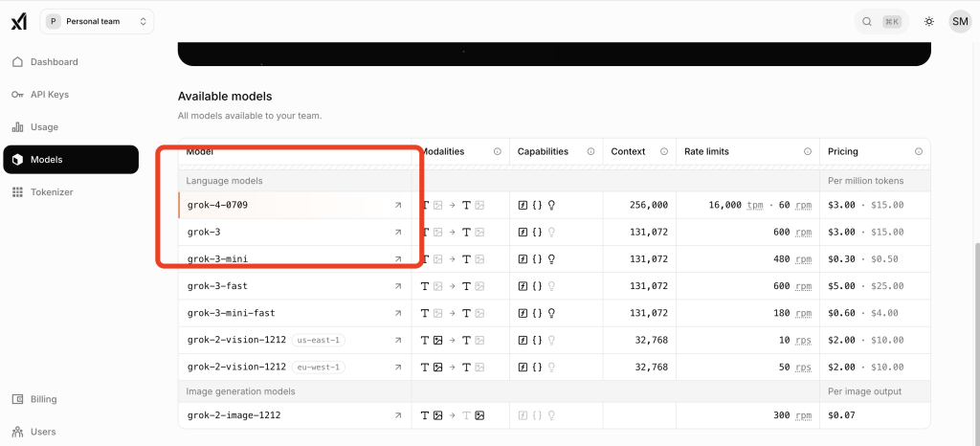This screenshot has height=446, width=980.
Task: Click the xAI logo in top-left corner
Action: pyautogui.click(x=18, y=21)
